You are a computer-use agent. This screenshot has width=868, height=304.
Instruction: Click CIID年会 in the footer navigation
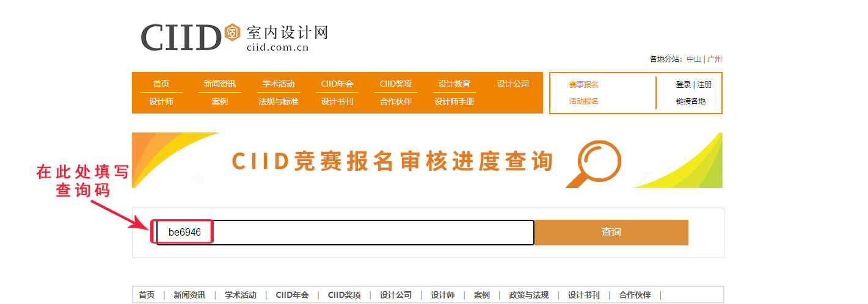[292, 295]
